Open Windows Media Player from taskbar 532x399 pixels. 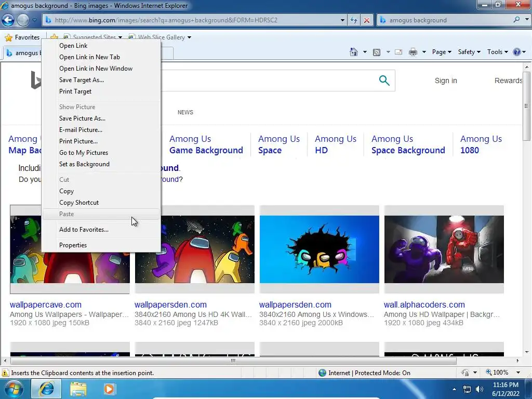(109, 389)
